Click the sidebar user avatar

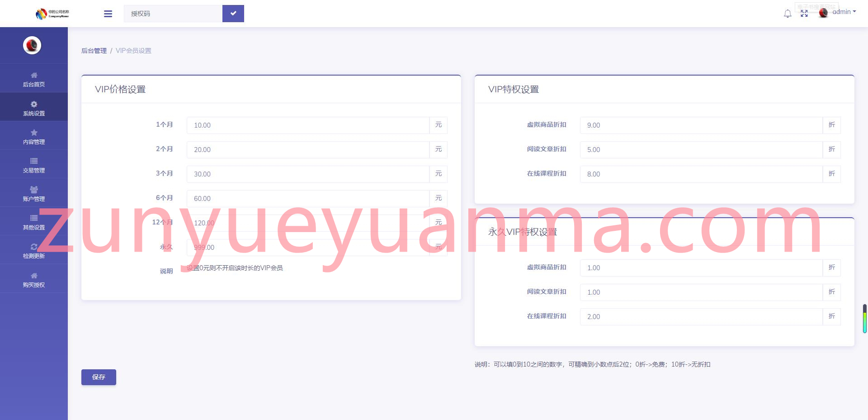[32, 45]
